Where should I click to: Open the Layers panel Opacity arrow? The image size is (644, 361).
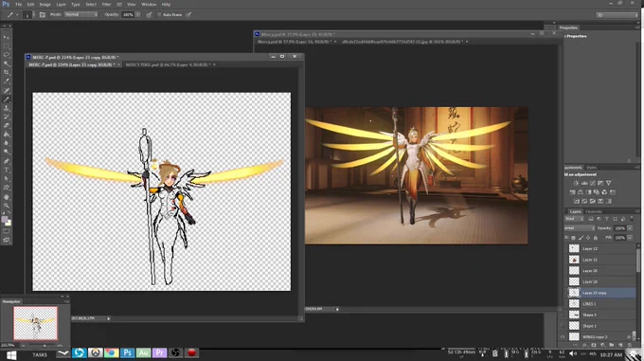pyautogui.click(x=630, y=228)
